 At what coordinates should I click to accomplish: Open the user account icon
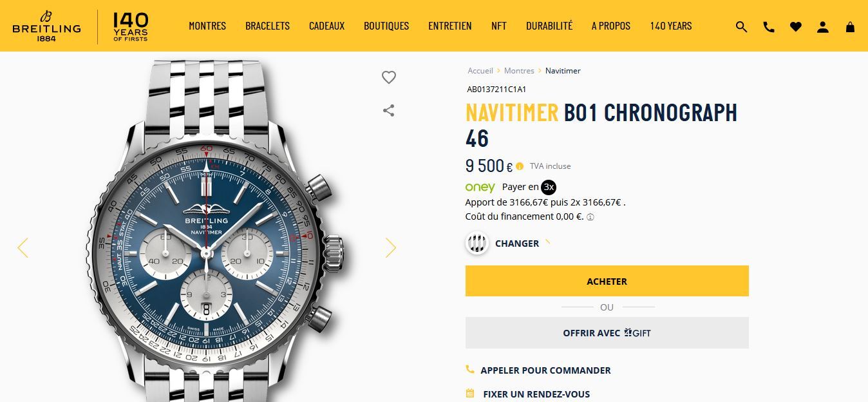pos(823,26)
